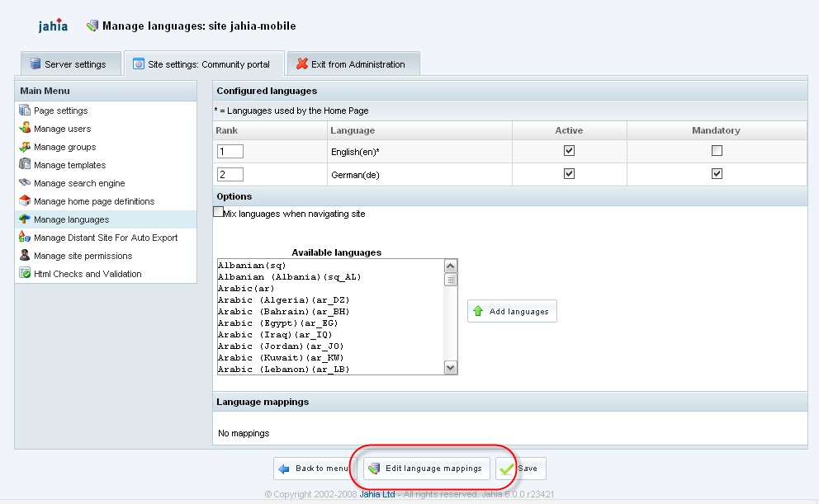This screenshot has width=819, height=504.
Task: Click English(en)* language cell
Action: click(419, 151)
